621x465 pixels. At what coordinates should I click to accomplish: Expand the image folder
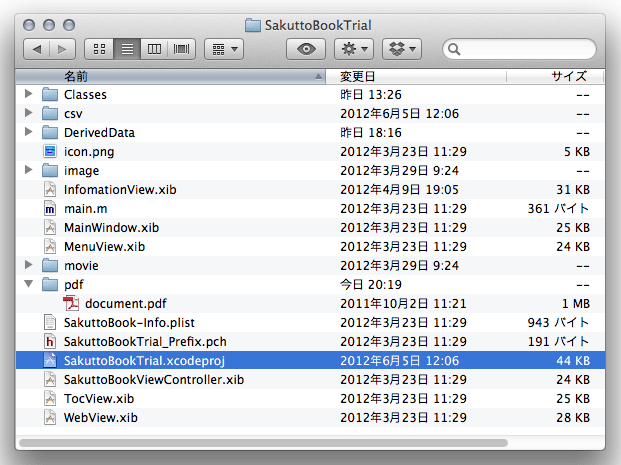click(29, 170)
